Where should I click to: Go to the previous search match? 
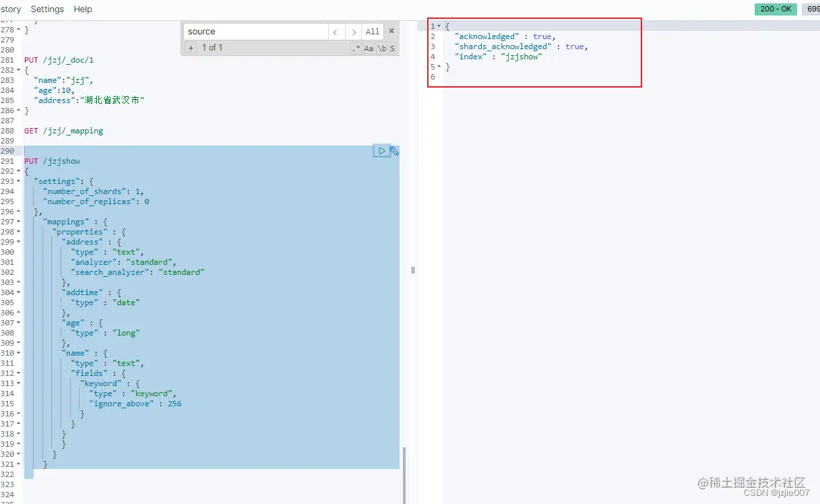coord(336,32)
